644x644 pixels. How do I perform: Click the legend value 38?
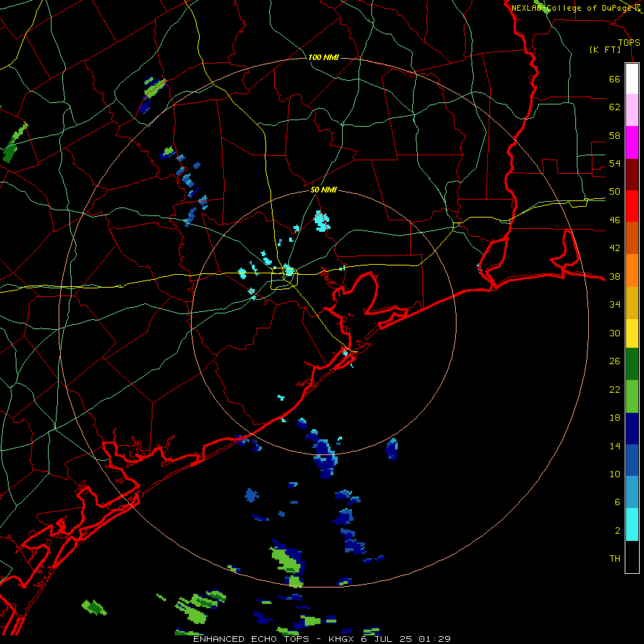coord(615,277)
